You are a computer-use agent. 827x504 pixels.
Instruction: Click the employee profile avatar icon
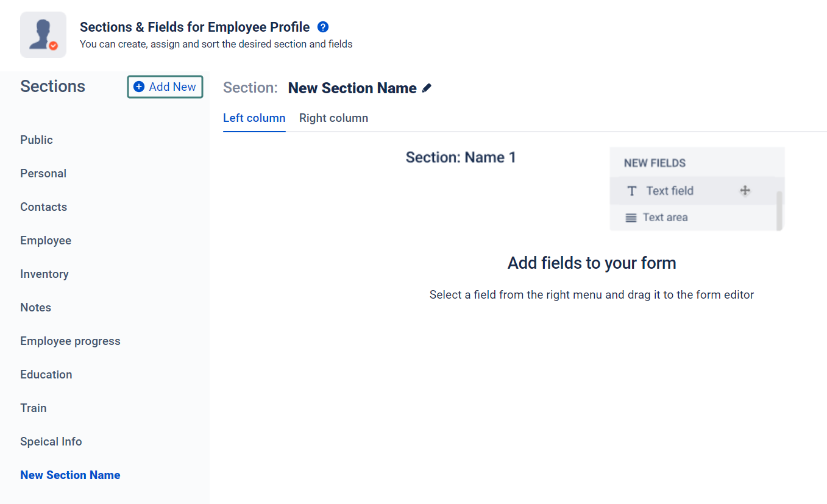point(43,35)
